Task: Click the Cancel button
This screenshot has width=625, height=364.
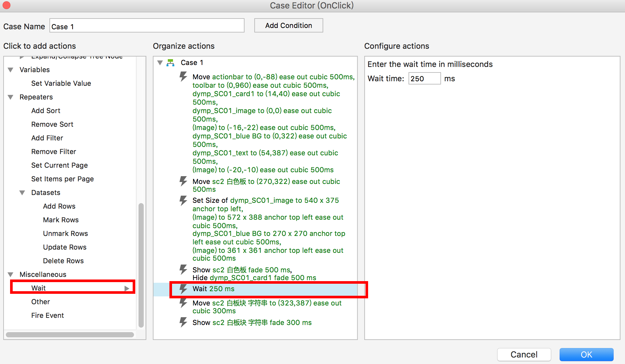Action: tap(524, 354)
